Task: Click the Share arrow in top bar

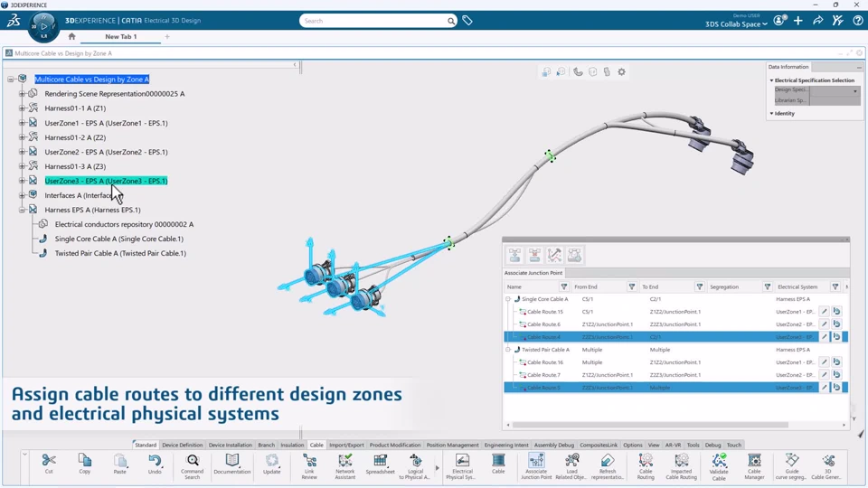Action: pos(817,21)
